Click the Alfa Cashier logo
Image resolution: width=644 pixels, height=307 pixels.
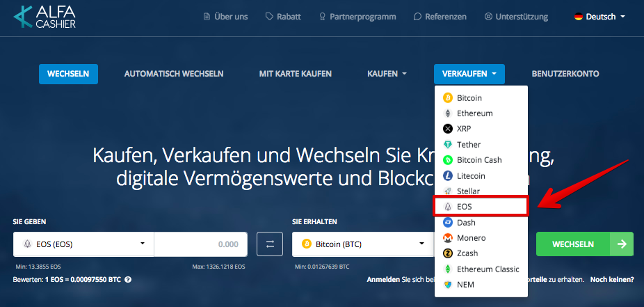[45, 17]
